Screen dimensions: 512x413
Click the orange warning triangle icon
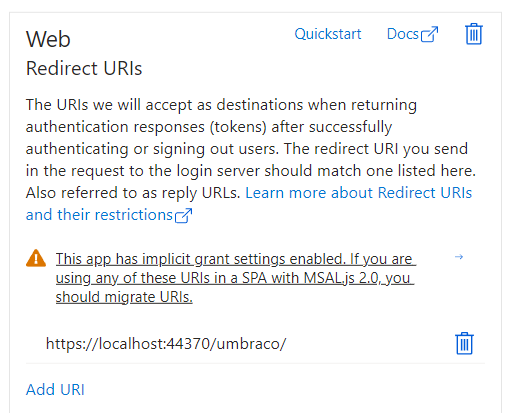tap(36, 258)
